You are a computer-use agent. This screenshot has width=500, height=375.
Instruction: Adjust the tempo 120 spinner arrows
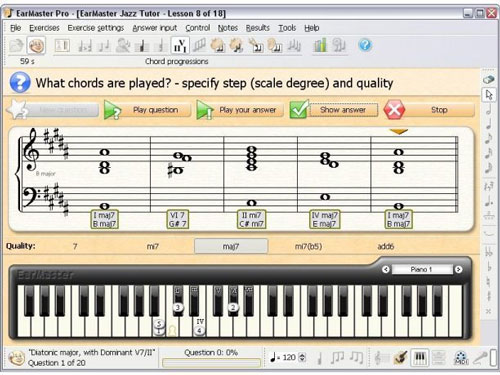[302, 357]
